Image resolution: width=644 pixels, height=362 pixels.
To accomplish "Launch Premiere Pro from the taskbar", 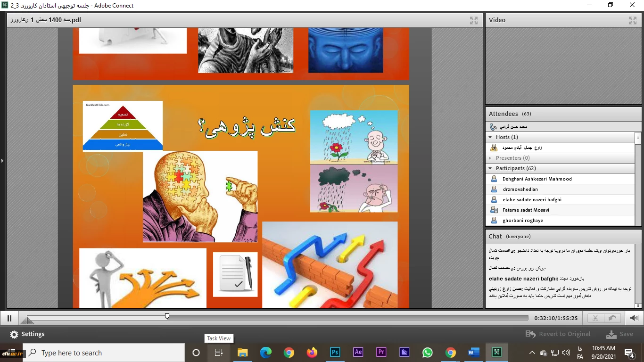I will [381, 352].
